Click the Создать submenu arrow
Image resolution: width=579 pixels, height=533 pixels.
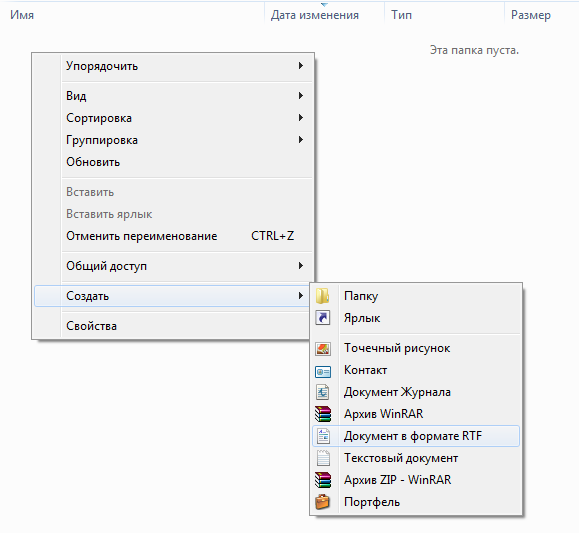coord(301,295)
